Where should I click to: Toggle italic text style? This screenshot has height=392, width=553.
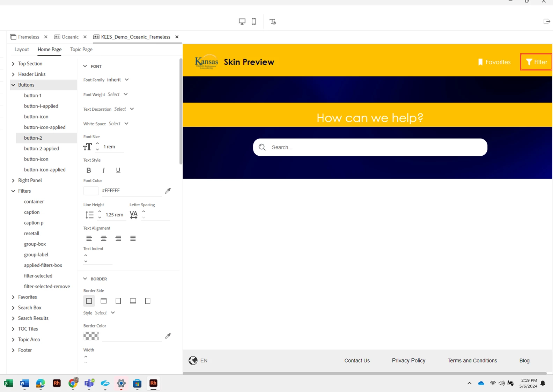103,170
